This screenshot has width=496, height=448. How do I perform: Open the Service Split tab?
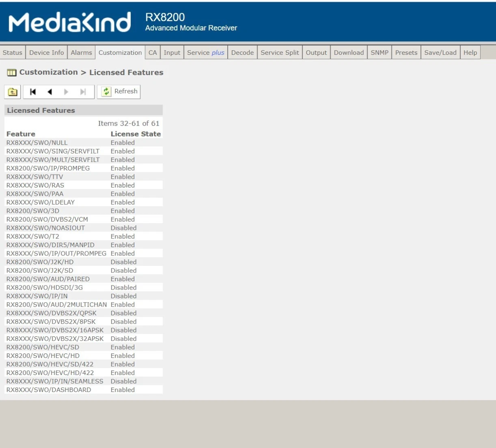[280, 53]
